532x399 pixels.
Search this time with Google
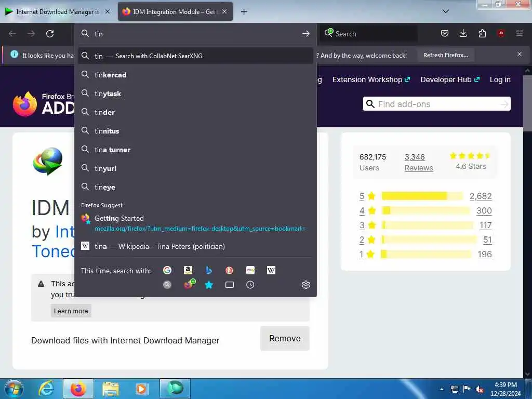167,270
